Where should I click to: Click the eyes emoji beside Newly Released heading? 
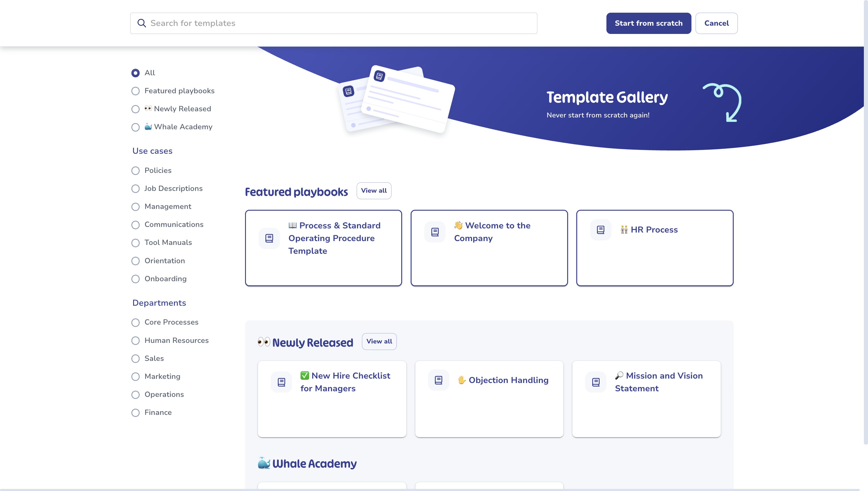pyautogui.click(x=264, y=342)
